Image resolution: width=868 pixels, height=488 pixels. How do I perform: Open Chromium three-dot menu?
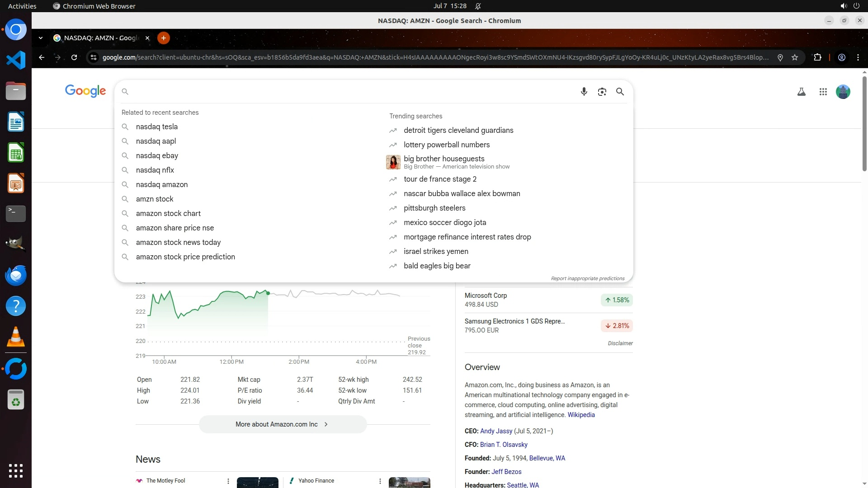pyautogui.click(x=858, y=57)
